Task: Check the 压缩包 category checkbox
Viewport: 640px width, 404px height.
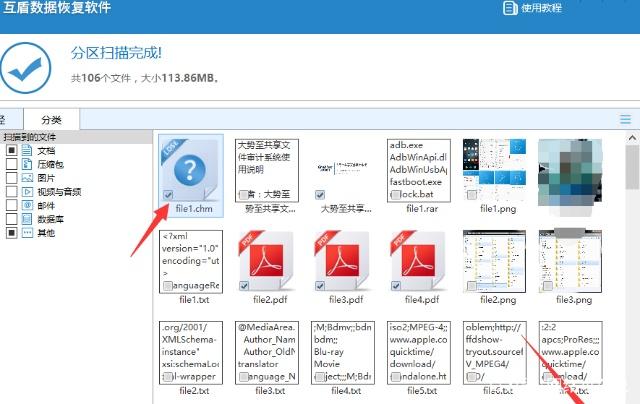Action: [x=12, y=164]
